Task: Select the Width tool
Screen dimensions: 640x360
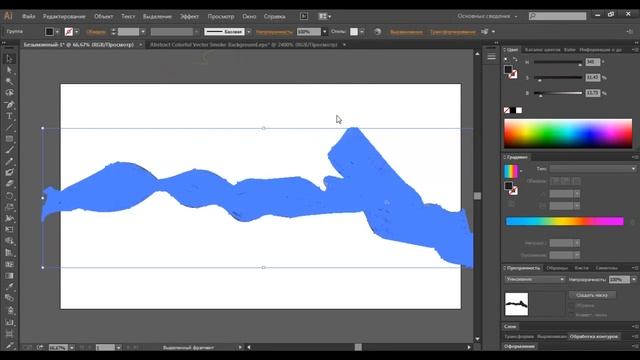Action: pos(9,219)
